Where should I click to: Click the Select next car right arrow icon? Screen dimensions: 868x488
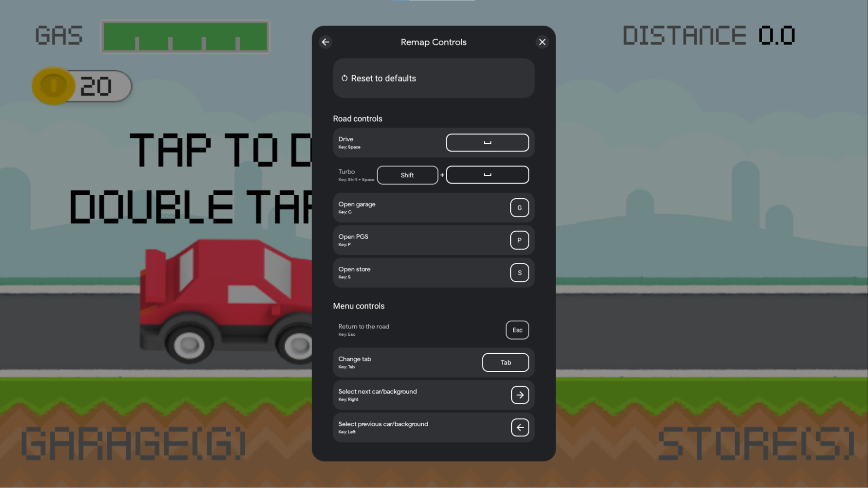[x=519, y=394]
